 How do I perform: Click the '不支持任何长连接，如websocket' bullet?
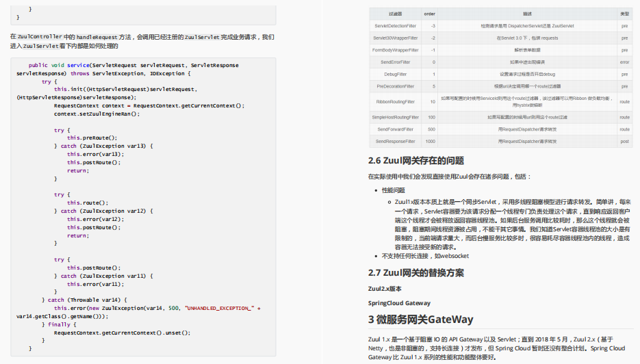(425, 257)
